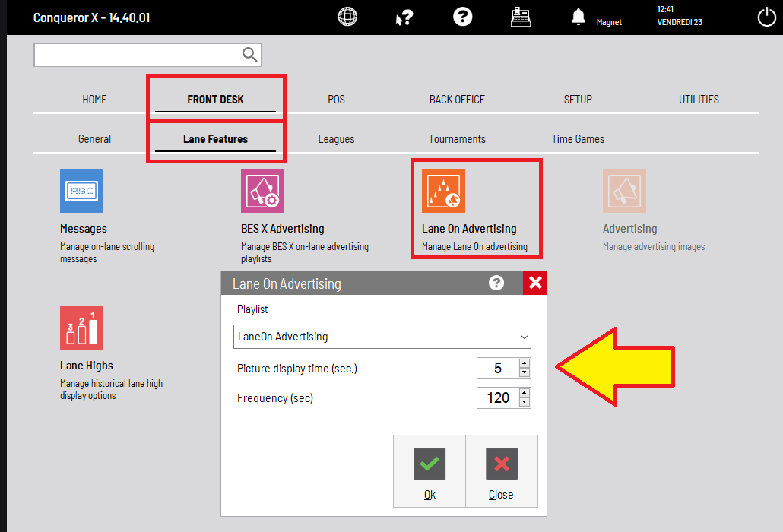Open the BES X Advertising icon
This screenshot has height=532, width=783.
[x=263, y=192]
